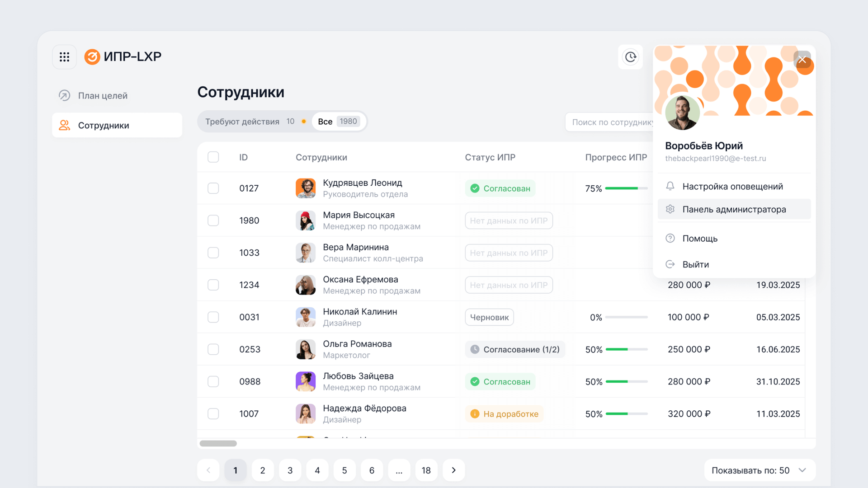Check the row for Мария Высоцкая

213,221
